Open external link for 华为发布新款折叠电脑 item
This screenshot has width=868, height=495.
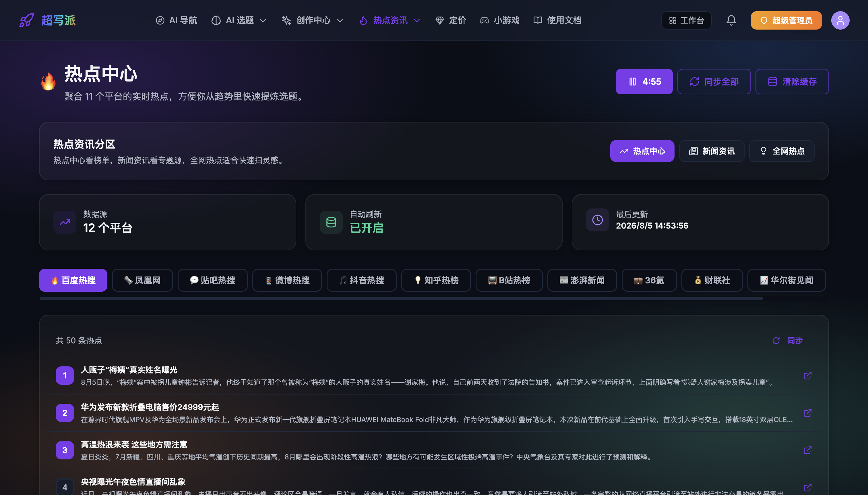[807, 413]
